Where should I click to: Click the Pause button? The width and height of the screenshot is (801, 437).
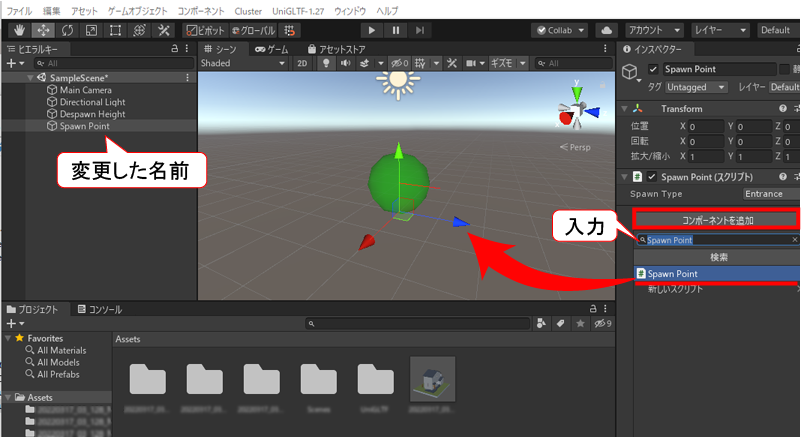[398, 31]
